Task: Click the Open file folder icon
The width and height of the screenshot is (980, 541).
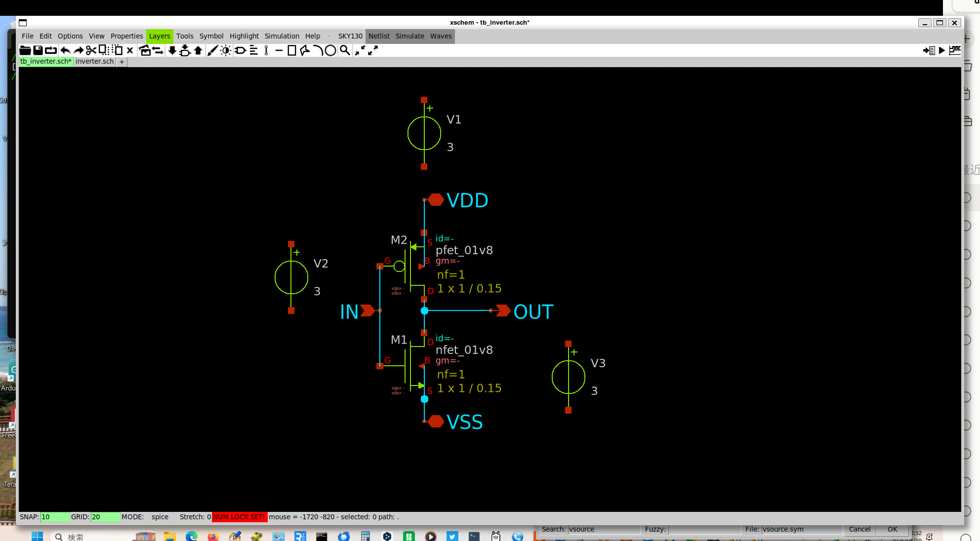Action: tap(25, 50)
